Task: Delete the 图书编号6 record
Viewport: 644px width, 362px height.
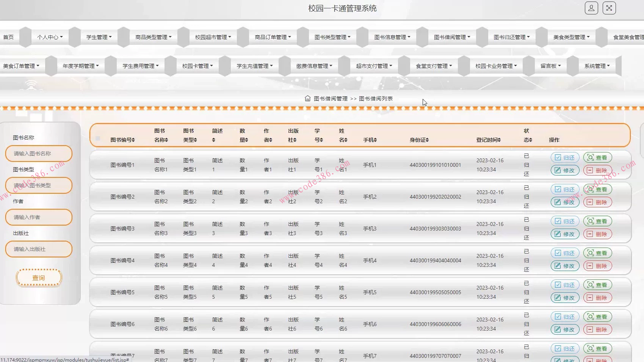Action: (x=597, y=330)
